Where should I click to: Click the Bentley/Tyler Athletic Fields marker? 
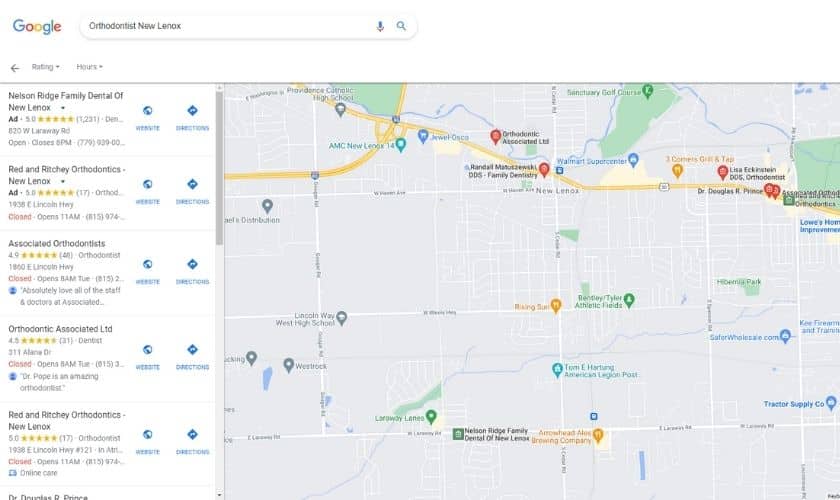(x=629, y=300)
